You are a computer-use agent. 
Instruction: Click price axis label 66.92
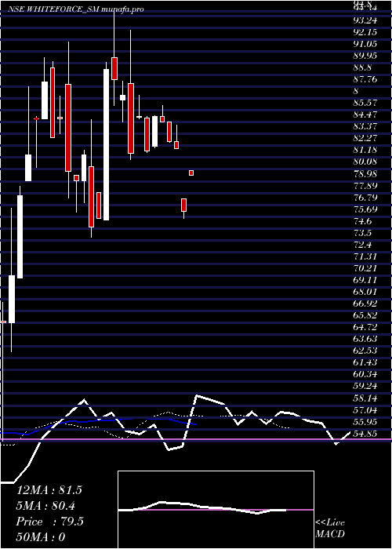click(x=365, y=304)
